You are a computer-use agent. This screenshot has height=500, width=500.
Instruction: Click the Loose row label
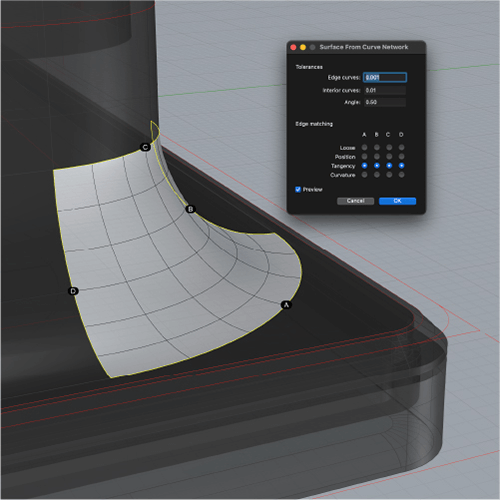[347, 148]
